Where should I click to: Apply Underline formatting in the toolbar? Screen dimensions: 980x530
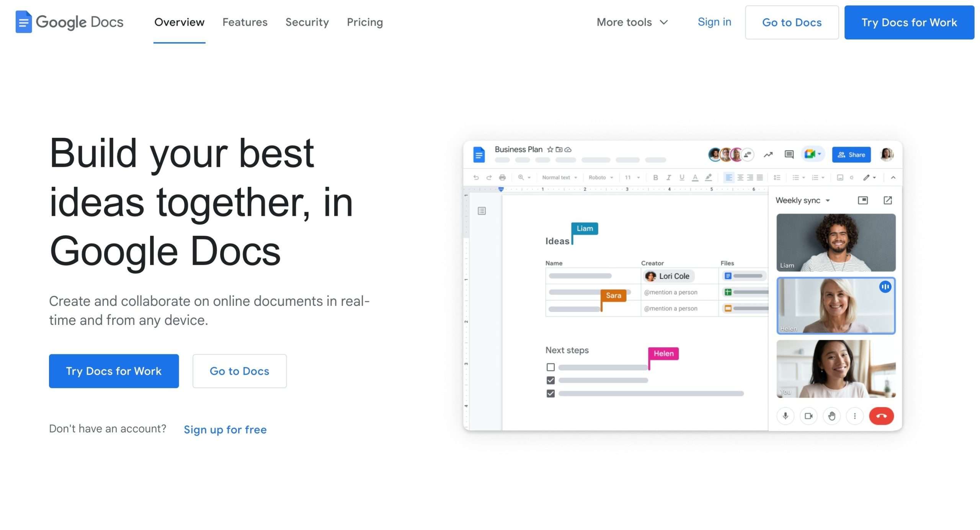click(x=682, y=178)
